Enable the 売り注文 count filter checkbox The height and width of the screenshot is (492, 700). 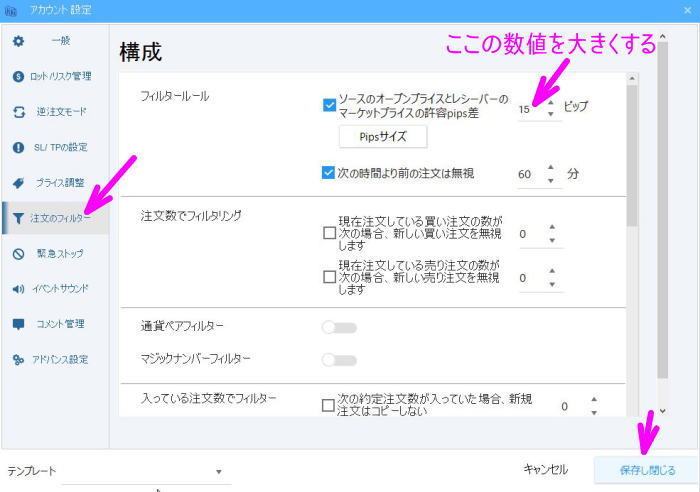(329, 277)
